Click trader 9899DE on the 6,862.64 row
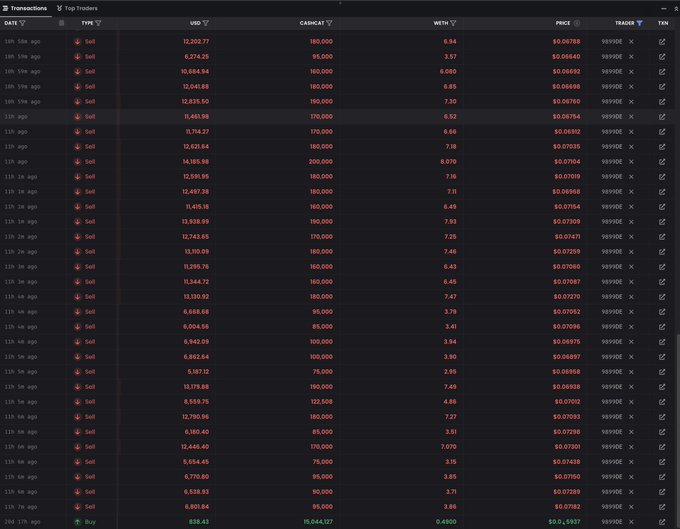Image resolution: width=680 pixels, height=529 pixels. click(x=611, y=357)
